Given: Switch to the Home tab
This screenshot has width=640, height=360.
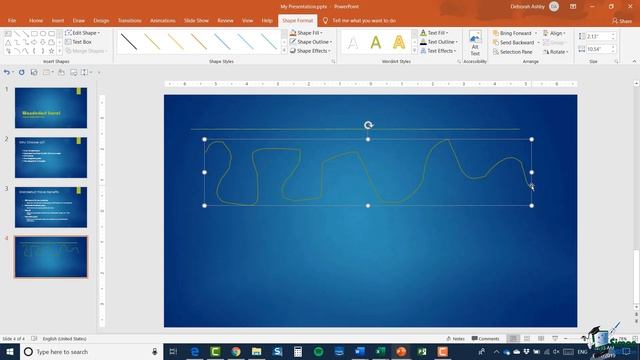Looking at the screenshot, I should 36,20.
